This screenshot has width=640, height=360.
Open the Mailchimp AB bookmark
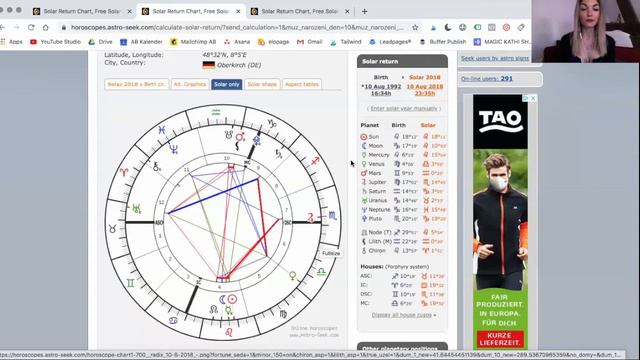coord(193,42)
